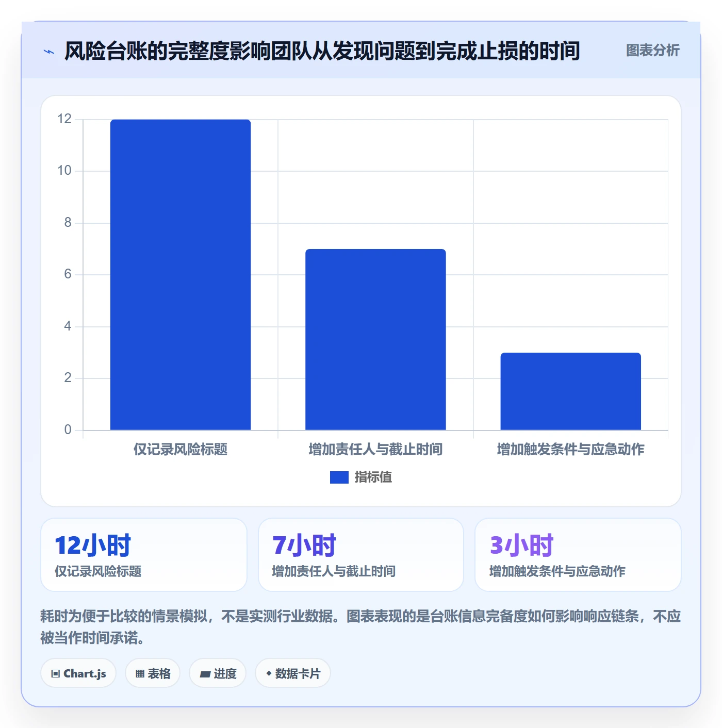Viewport: 722px width, 728px height.
Task: Click the blue 指标值 legend color swatch
Action: (x=339, y=477)
